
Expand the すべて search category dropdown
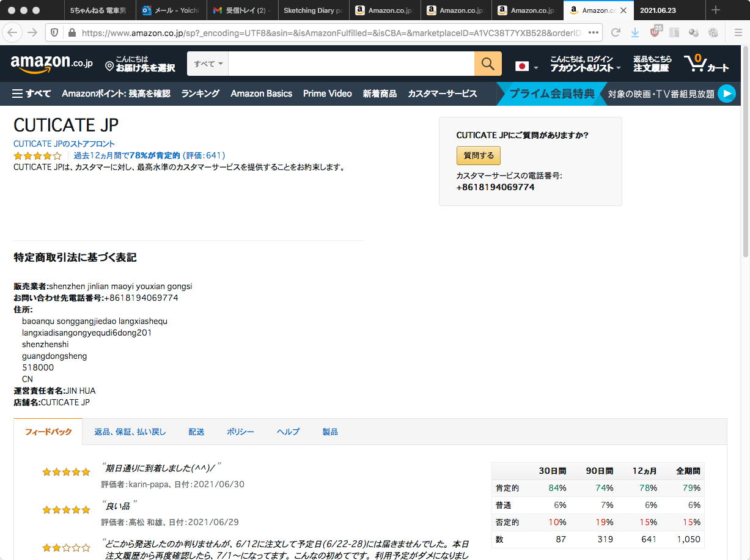pyautogui.click(x=208, y=64)
